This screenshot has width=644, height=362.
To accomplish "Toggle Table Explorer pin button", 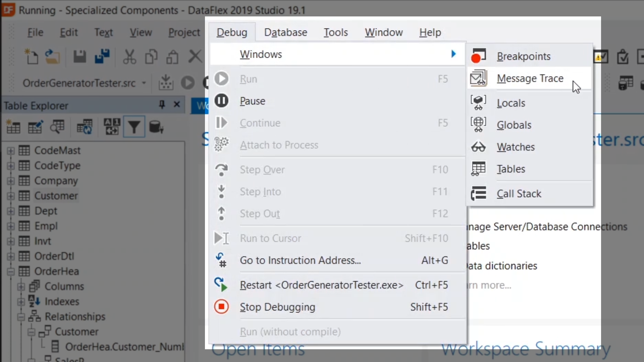I will tap(162, 105).
